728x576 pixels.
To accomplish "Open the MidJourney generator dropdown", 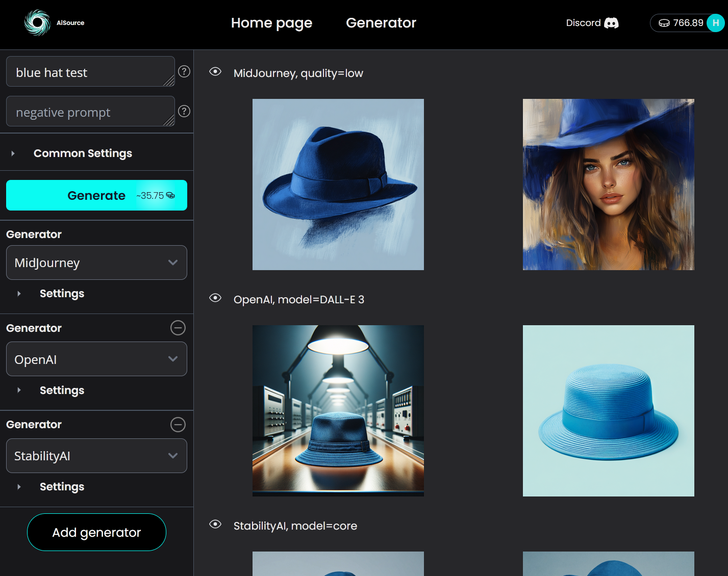I will coord(96,263).
